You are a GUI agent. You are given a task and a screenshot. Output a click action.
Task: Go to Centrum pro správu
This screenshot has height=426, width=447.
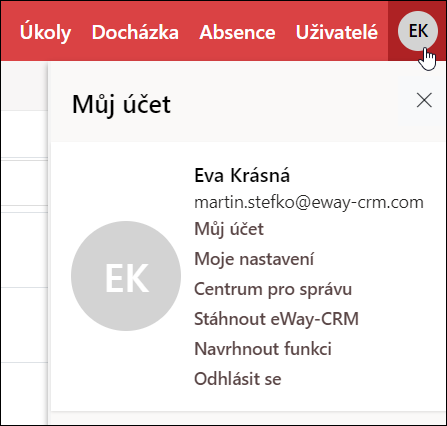[x=273, y=289]
